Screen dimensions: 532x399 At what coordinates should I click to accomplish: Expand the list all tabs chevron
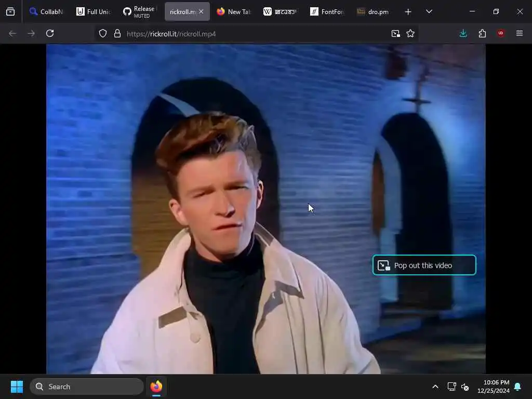click(x=429, y=11)
